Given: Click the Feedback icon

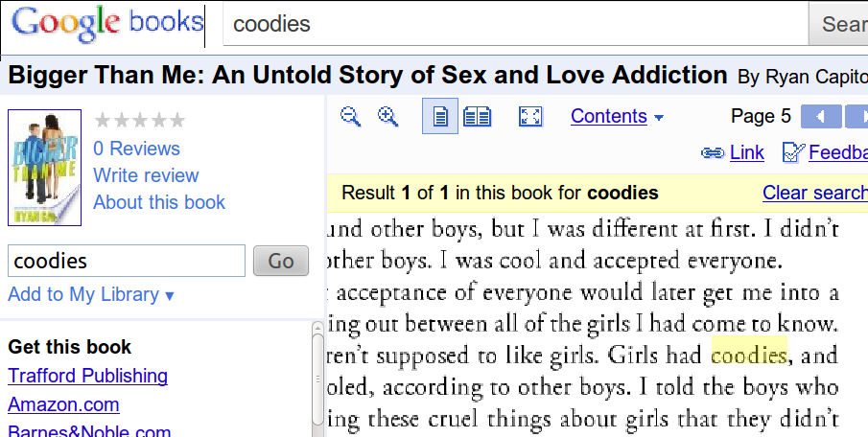Looking at the screenshot, I should pyautogui.click(x=793, y=153).
